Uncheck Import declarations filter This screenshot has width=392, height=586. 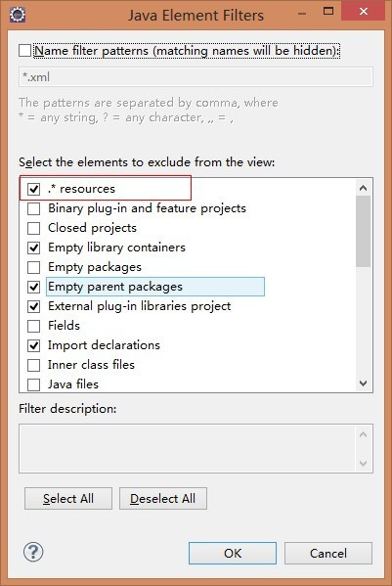click(x=33, y=345)
